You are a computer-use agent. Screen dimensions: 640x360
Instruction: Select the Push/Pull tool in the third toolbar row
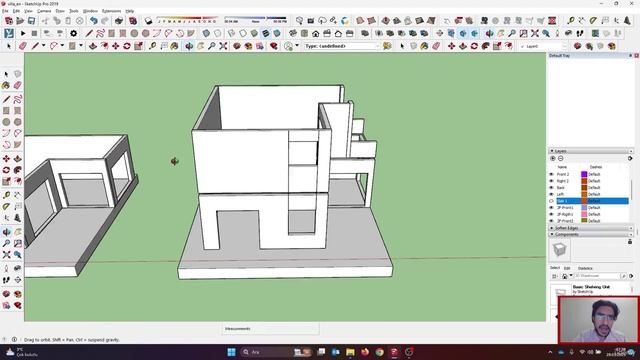(93, 46)
